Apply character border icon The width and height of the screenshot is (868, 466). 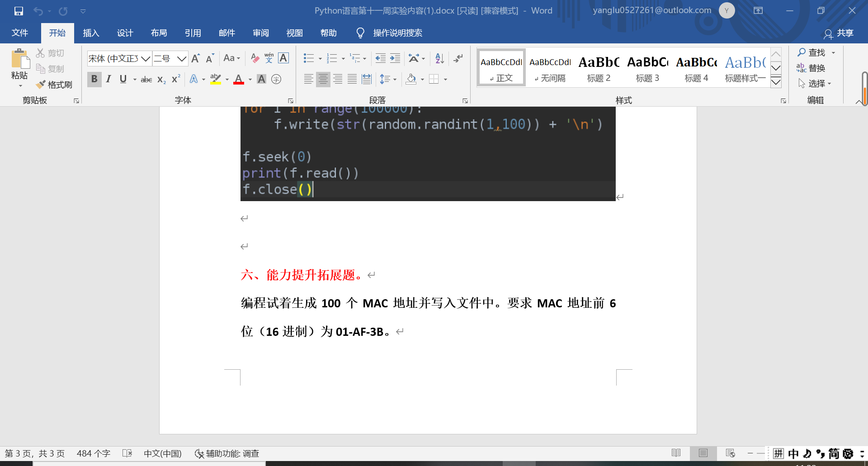point(283,58)
